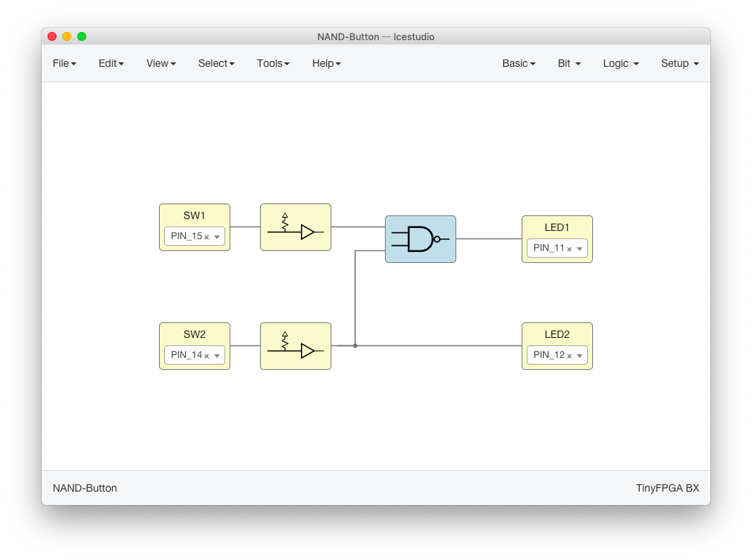This screenshot has width=752, height=560.
Task: Click the TinyFPGA BX board label
Action: (667, 489)
